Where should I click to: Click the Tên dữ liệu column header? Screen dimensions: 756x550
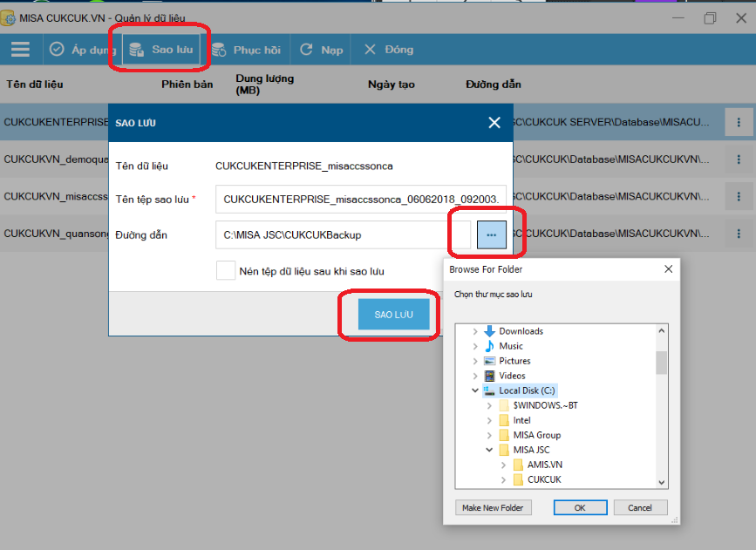pos(35,85)
